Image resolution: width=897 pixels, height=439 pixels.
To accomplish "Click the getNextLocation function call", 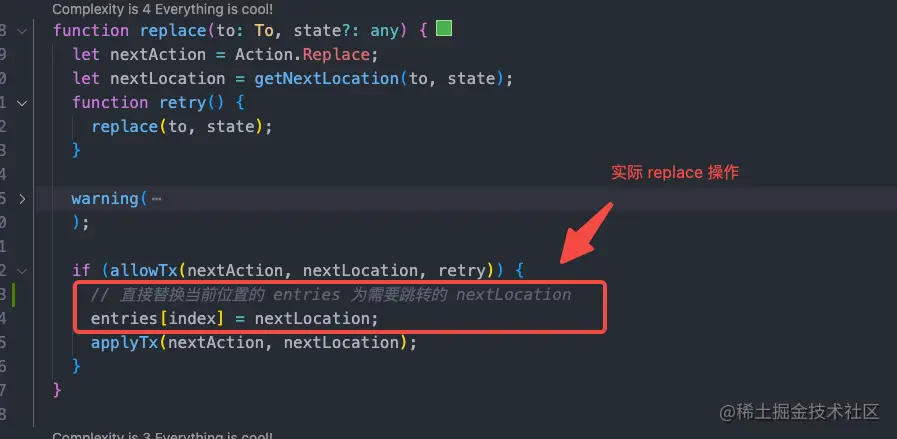I will coord(327,78).
